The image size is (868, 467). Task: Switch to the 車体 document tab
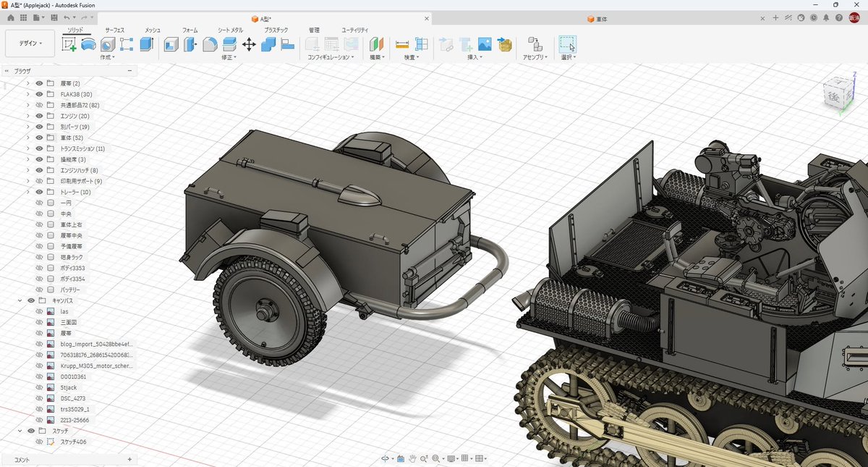click(597, 18)
